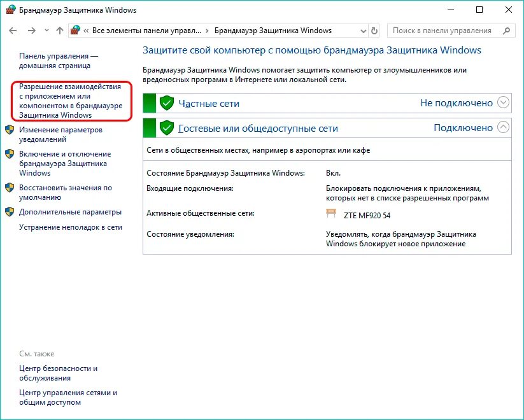Click 'Брандмауэр Защитника Windows' breadcrumb segment
Viewport: 524px width, 420px height.
273,31
